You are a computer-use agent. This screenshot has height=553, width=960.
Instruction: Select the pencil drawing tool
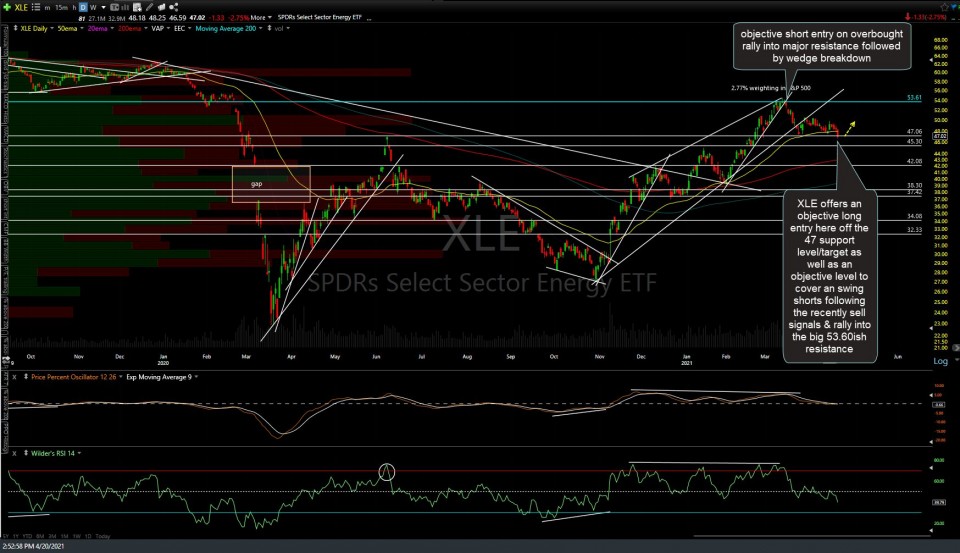[x=149, y=7]
